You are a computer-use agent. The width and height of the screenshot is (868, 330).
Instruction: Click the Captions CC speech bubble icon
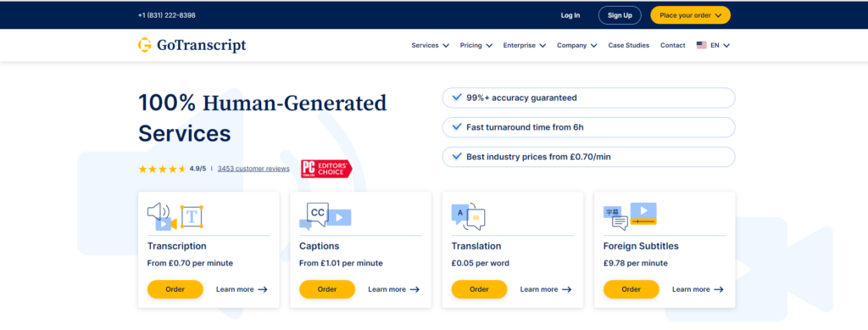[x=325, y=216]
